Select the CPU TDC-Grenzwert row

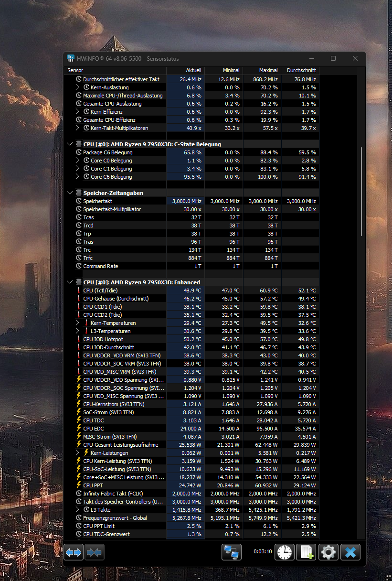(x=192, y=534)
